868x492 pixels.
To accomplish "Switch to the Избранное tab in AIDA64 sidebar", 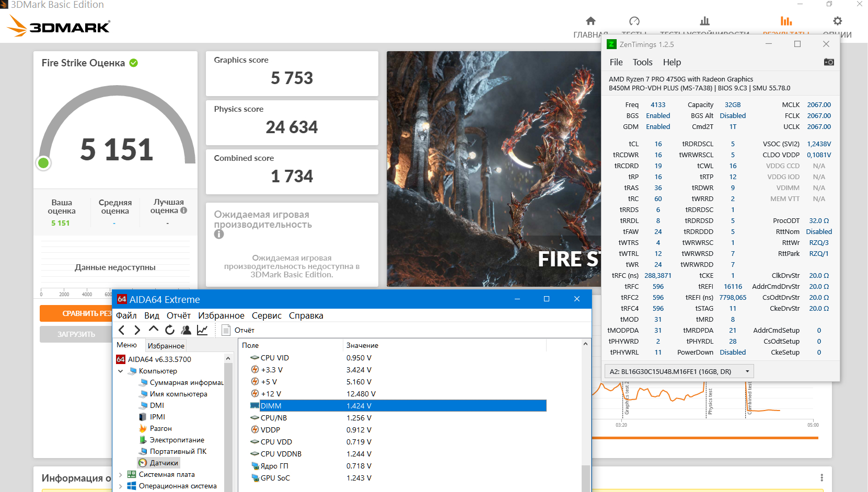I will pyautogui.click(x=166, y=346).
